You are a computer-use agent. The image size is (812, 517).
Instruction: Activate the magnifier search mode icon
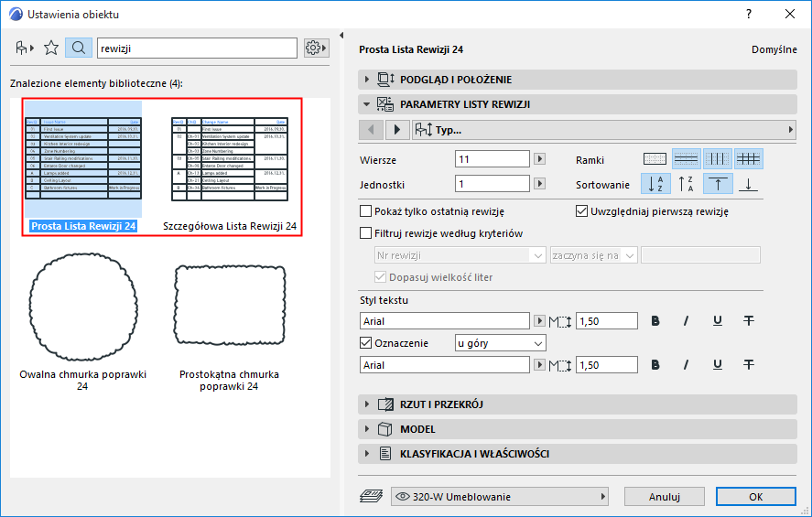78,48
